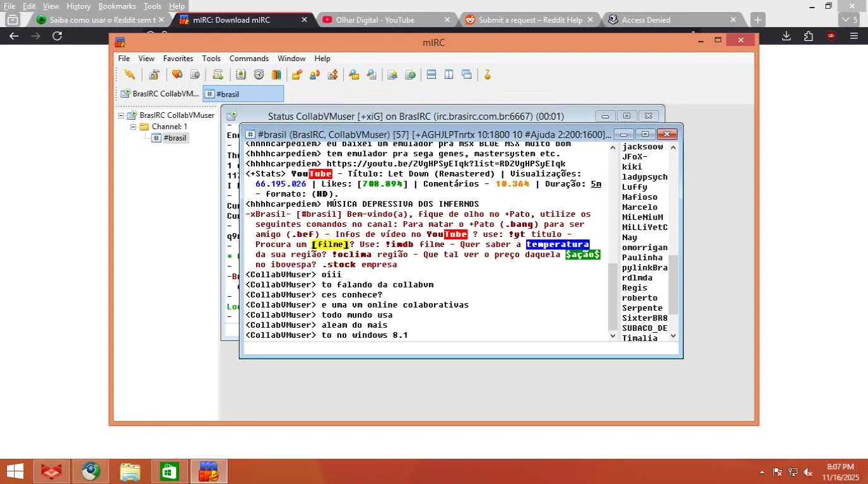Open the mIRC Commands menu
Image resolution: width=868 pixels, height=484 pixels.
pyautogui.click(x=249, y=59)
